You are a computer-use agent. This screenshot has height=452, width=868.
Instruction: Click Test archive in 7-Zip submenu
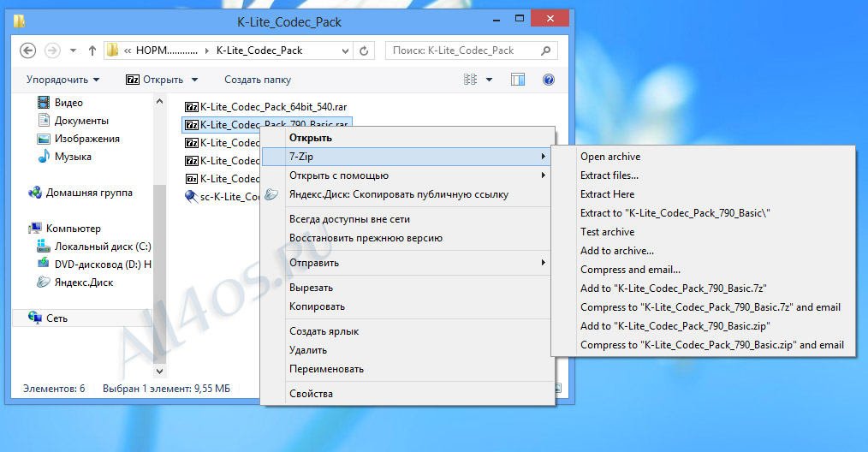coord(703,232)
